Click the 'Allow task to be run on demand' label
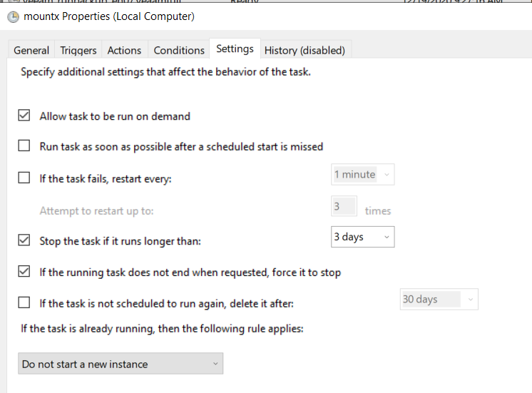Screen dimensions: 532x393 pos(115,116)
